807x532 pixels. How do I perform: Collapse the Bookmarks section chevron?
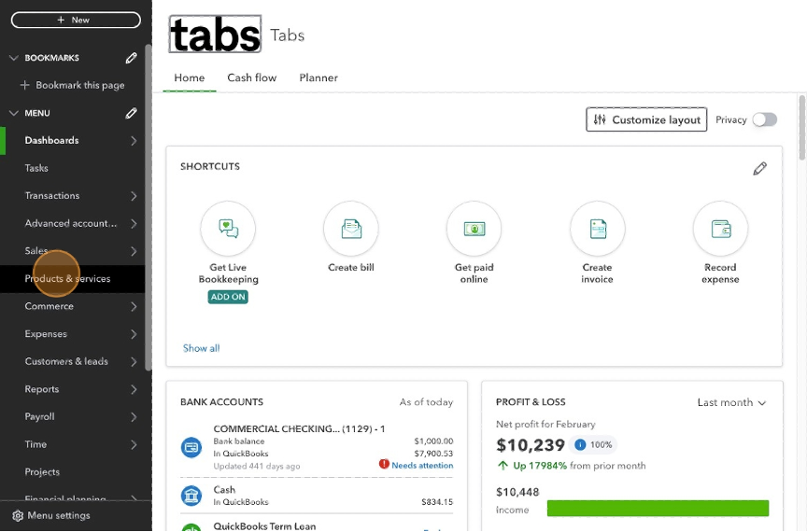pyautogui.click(x=13, y=58)
